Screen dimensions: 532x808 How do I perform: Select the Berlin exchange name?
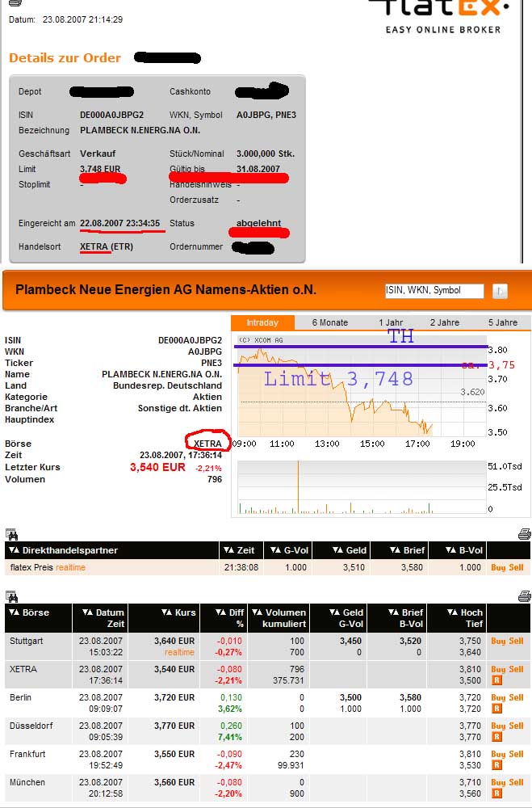(x=21, y=698)
